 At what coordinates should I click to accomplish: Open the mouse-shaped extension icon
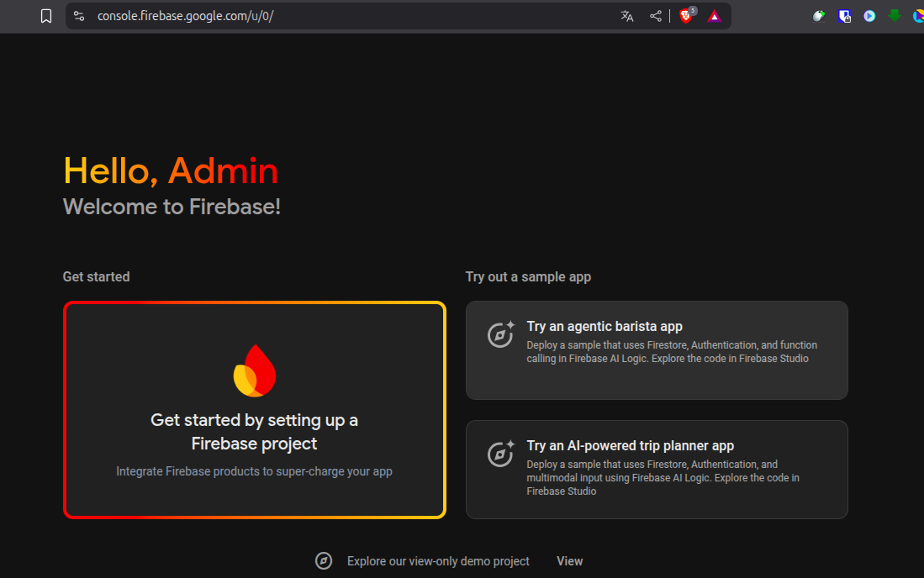[x=819, y=16]
